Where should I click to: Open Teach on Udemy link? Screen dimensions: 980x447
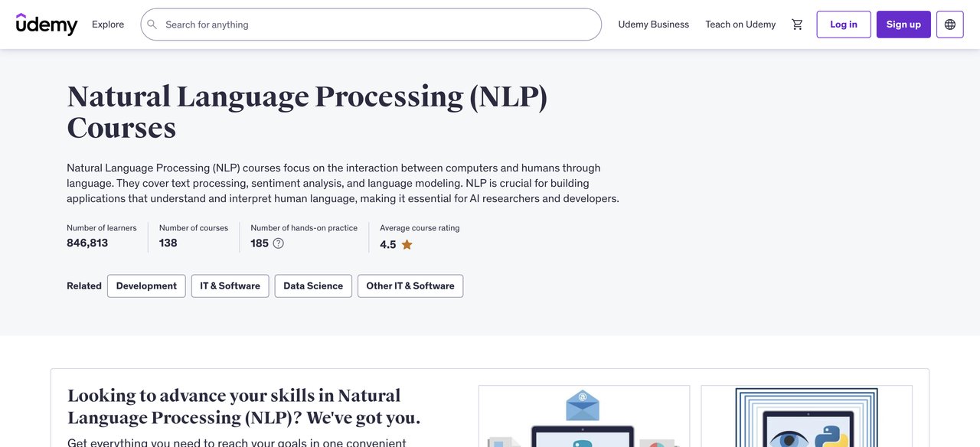[740, 24]
